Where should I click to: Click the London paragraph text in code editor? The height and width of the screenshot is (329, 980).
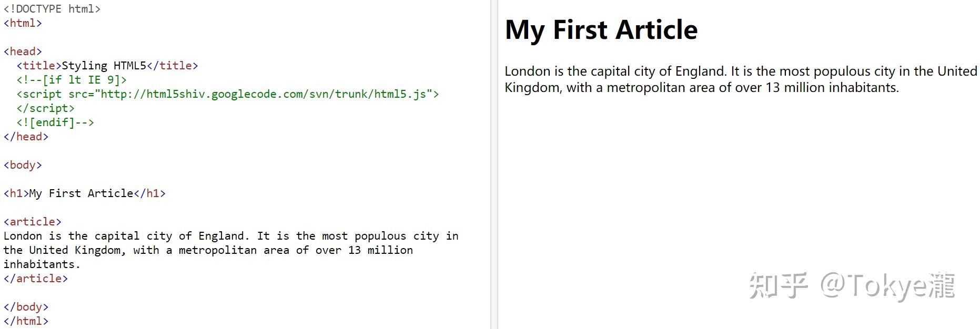point(231,250)
